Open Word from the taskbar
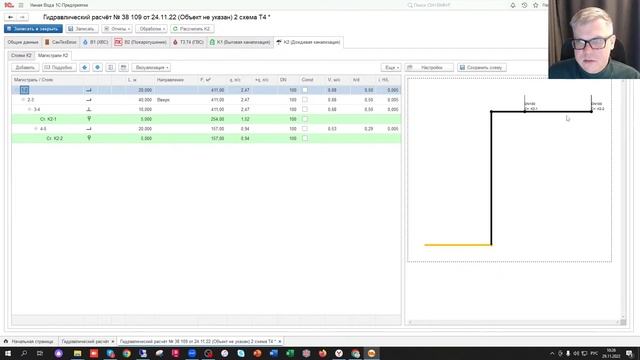 click(273, 353)
